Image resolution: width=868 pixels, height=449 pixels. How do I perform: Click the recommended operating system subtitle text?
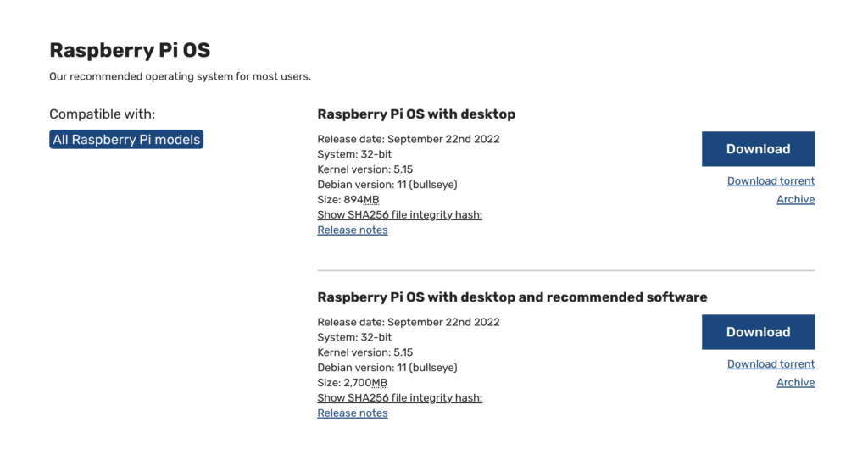tap(180, 77)
